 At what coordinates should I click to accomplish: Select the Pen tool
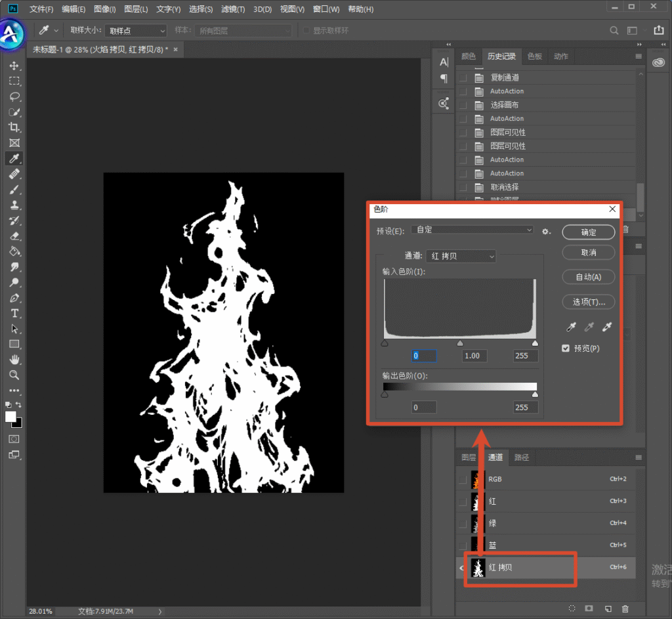pyautogui.click(x=14, y=298)
